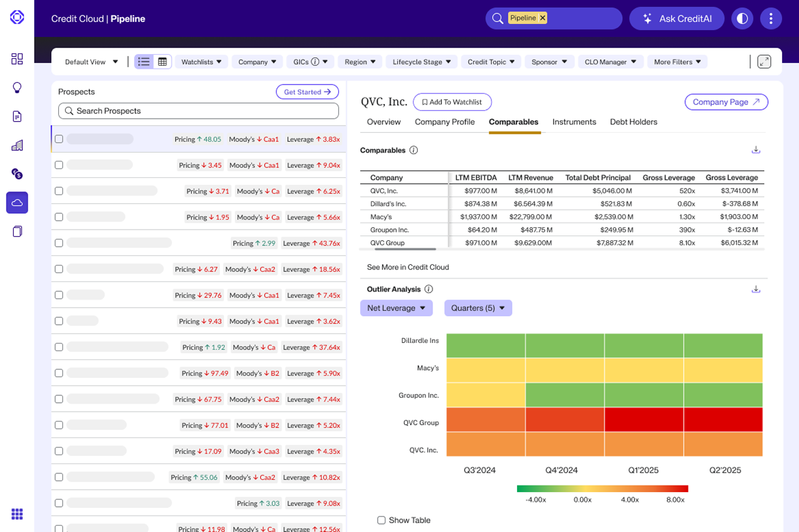Click the apps grid icon at sidebar bottom
The height and width of the screenshot is (532, 799).
pyautogui.click(x=17, y=514)
